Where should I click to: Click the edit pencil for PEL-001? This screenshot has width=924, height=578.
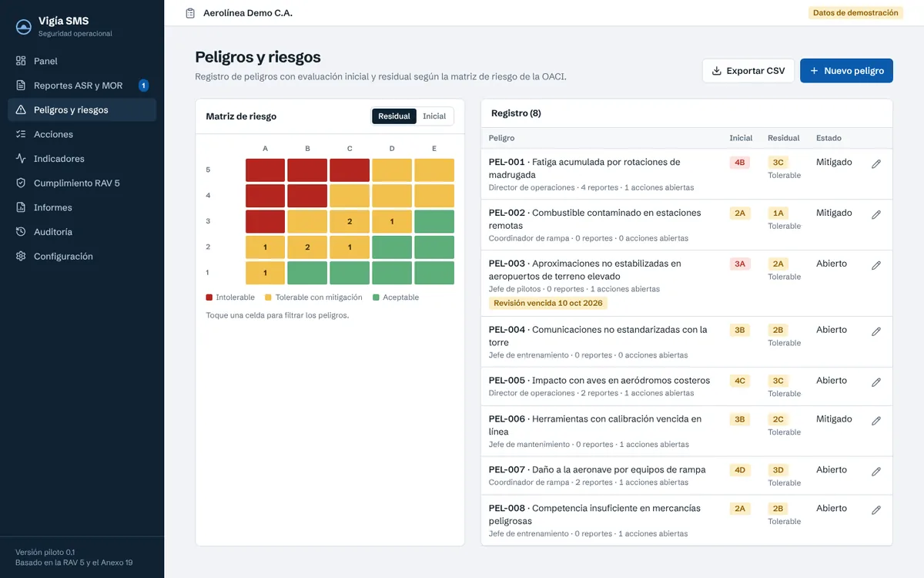click(x=875, y=164)
